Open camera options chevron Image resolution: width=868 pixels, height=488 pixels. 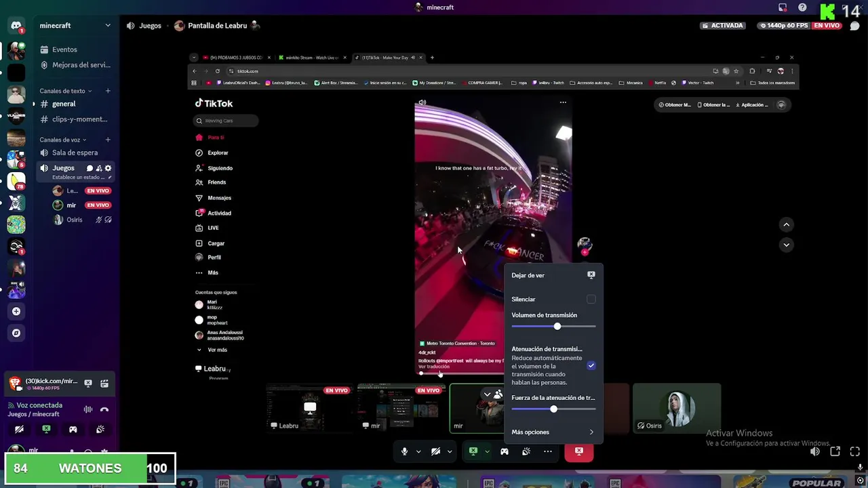[x=450, y=451]
